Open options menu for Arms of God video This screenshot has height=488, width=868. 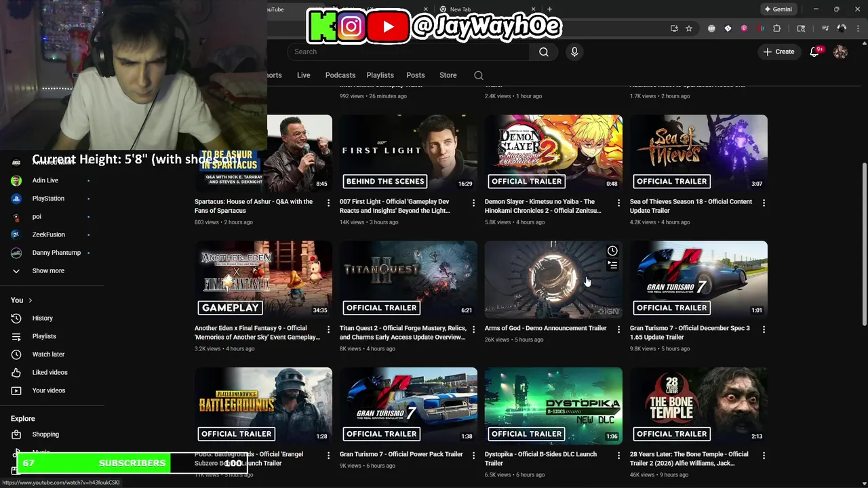point(618,329)
